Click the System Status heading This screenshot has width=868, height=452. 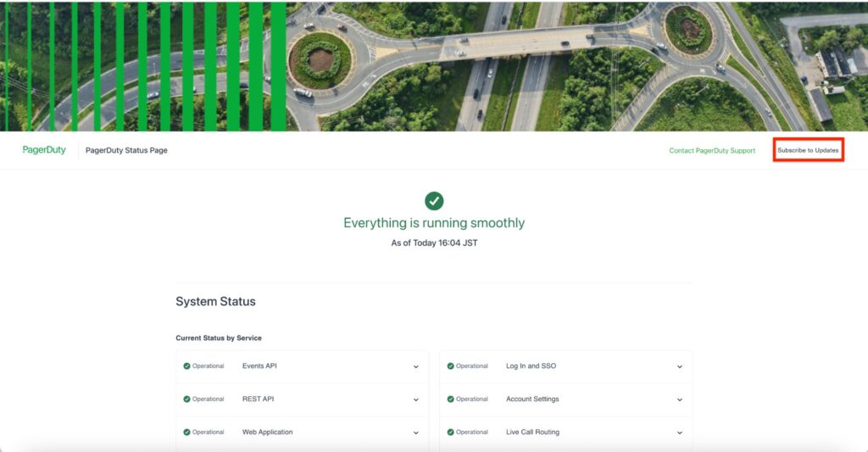215,302
